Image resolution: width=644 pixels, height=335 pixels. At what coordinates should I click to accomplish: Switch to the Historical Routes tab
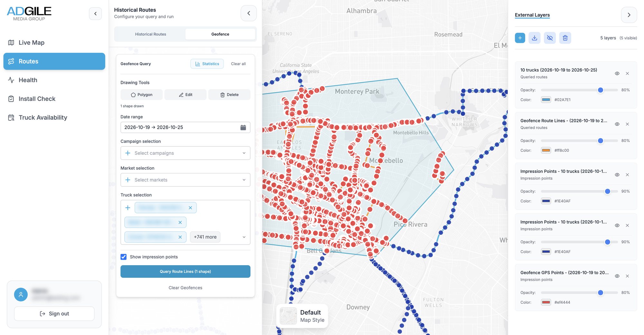(x=150, y=34)
